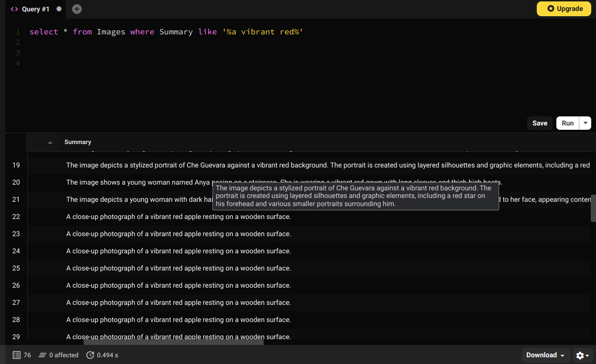Viewport: 596px width, 364px height.
Task: Click row number 21 in the results grid
Action: tap(16, 199)
